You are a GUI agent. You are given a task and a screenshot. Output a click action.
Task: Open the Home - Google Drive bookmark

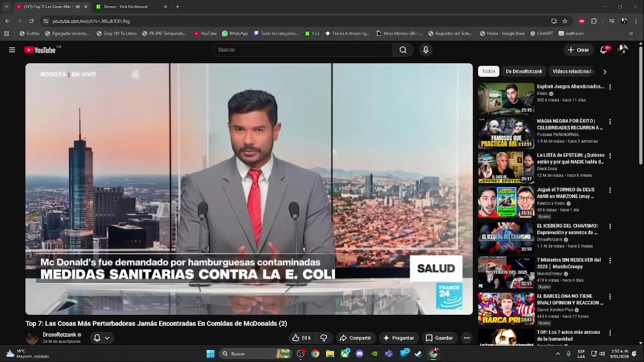[502, 34]
